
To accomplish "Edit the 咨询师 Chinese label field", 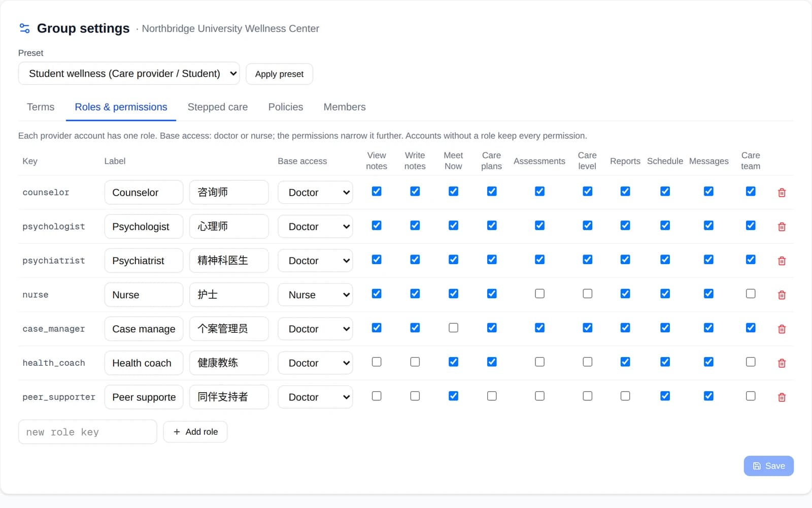I will point(229,193).
